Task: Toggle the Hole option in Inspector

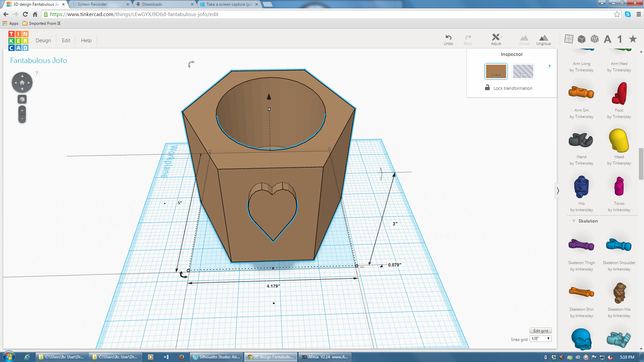Action: (523, 72)
